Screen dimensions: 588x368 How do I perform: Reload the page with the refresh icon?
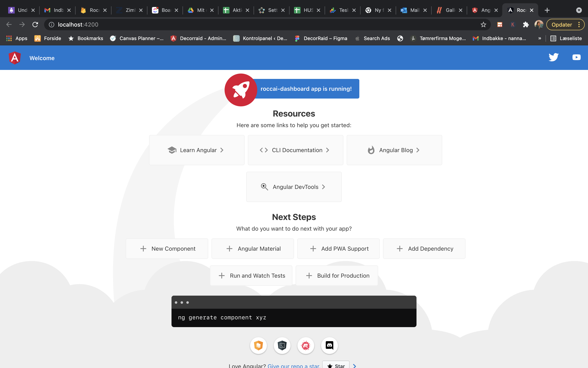[35, 25]
